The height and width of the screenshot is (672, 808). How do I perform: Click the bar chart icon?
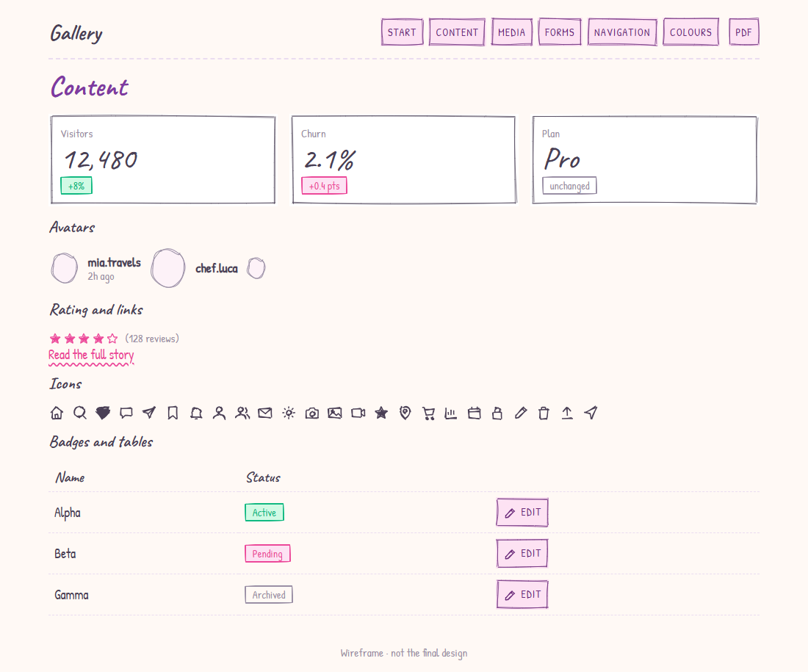(451, 413)
